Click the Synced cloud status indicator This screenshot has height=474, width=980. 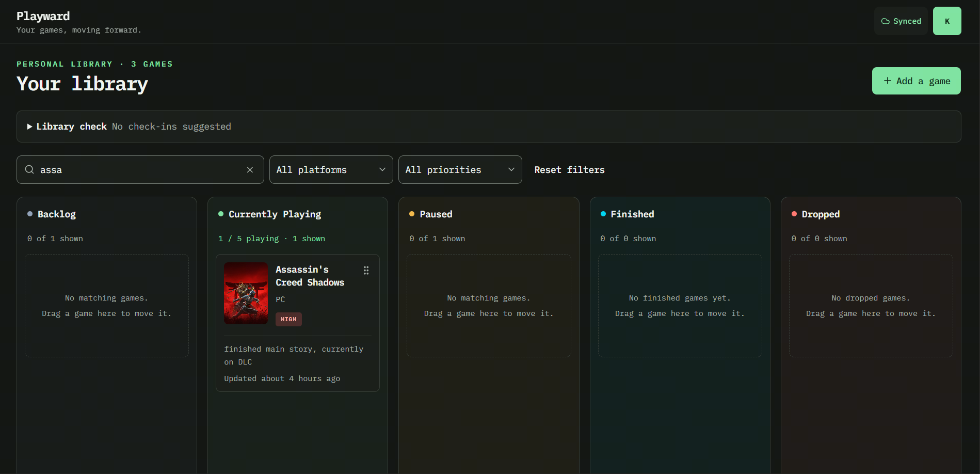tap(901, 21)
